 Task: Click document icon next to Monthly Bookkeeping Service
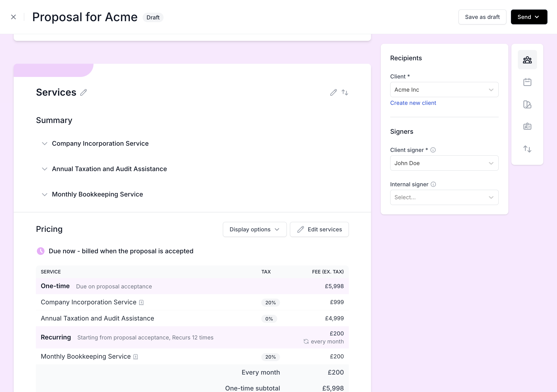tap(136, 357)
